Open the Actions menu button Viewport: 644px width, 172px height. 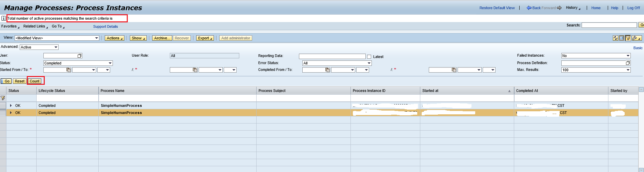coord(115,38)
